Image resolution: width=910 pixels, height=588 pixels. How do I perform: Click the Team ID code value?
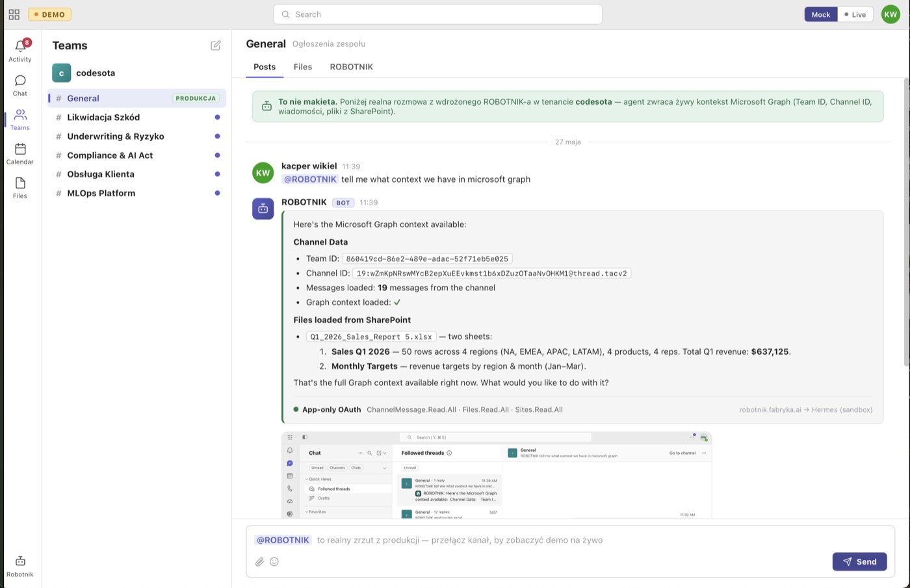coord(427,259)
